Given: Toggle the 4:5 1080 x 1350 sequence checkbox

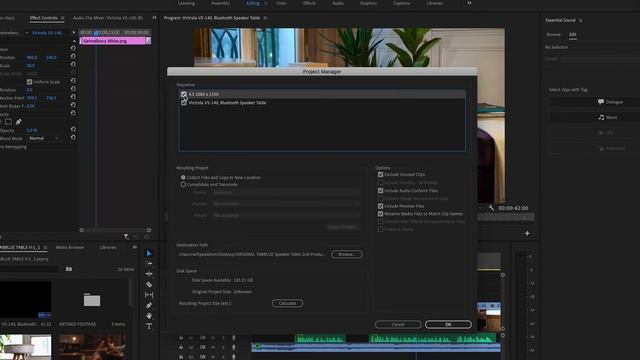Looking at the screenshot, I should pos(184,94).
